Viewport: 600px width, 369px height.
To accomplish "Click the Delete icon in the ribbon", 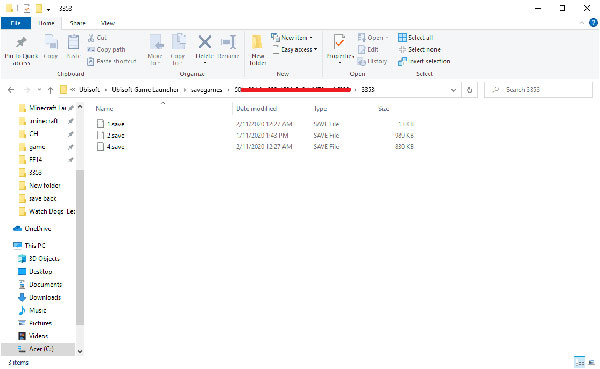I will pos(205,42).
